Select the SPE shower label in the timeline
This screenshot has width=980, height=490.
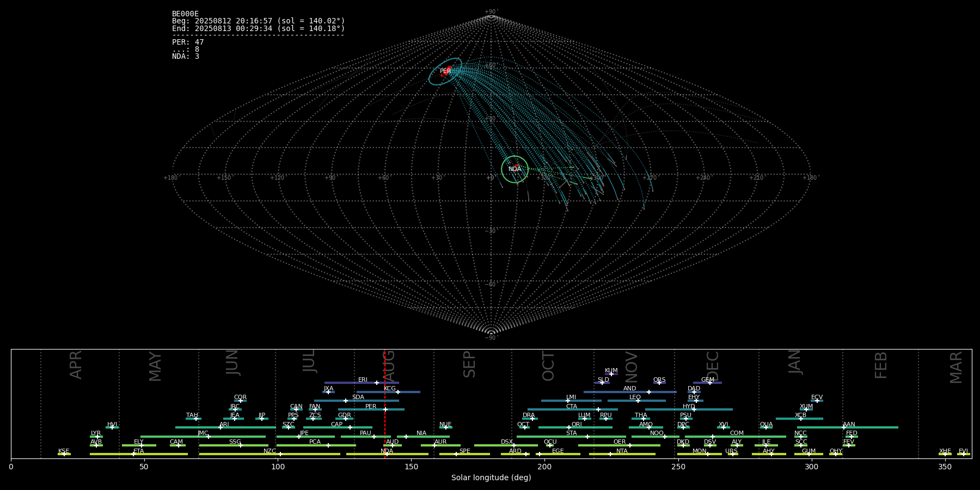point(464,451)
